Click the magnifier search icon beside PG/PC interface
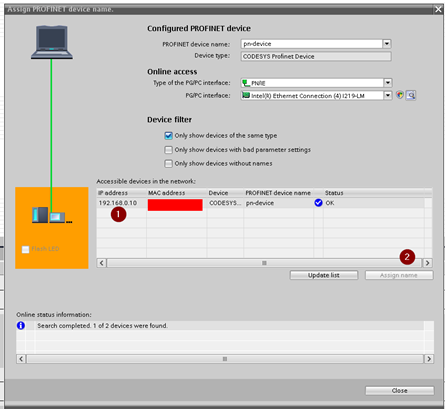445x409 pixels. (x=411, y=95)
